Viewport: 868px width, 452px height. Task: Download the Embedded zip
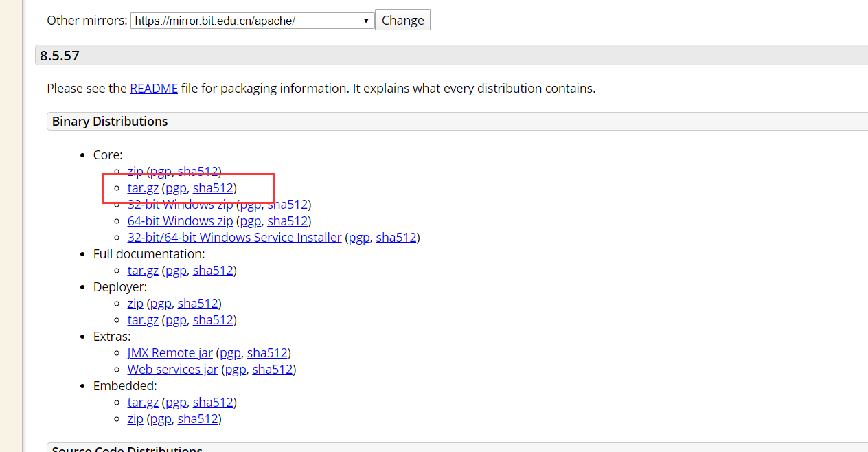pos(135,419)
